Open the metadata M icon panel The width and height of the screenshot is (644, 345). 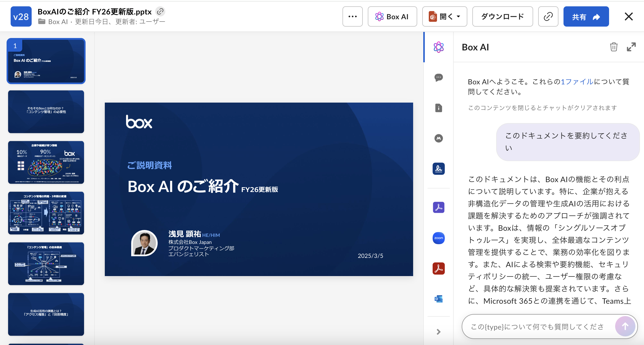438,138
